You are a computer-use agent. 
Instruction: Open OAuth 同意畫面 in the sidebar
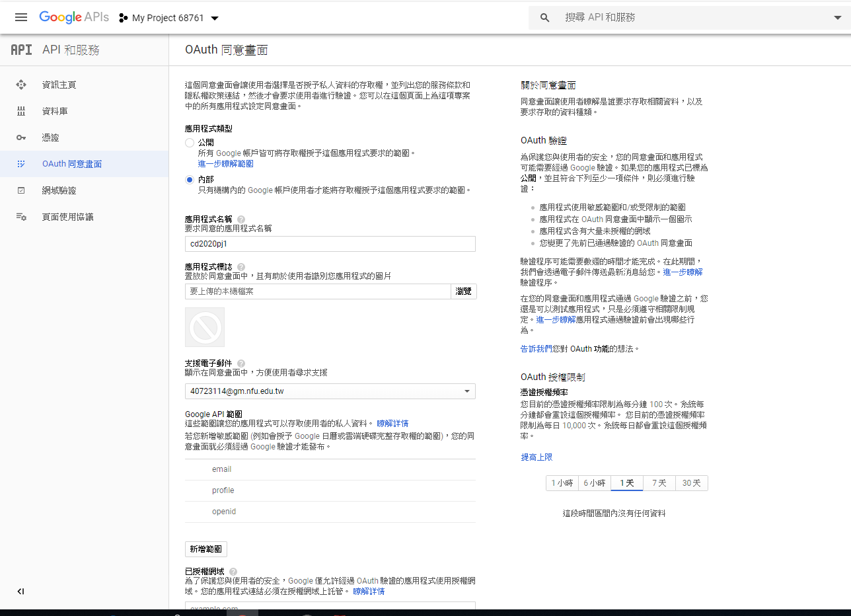(x=72, y=164)
